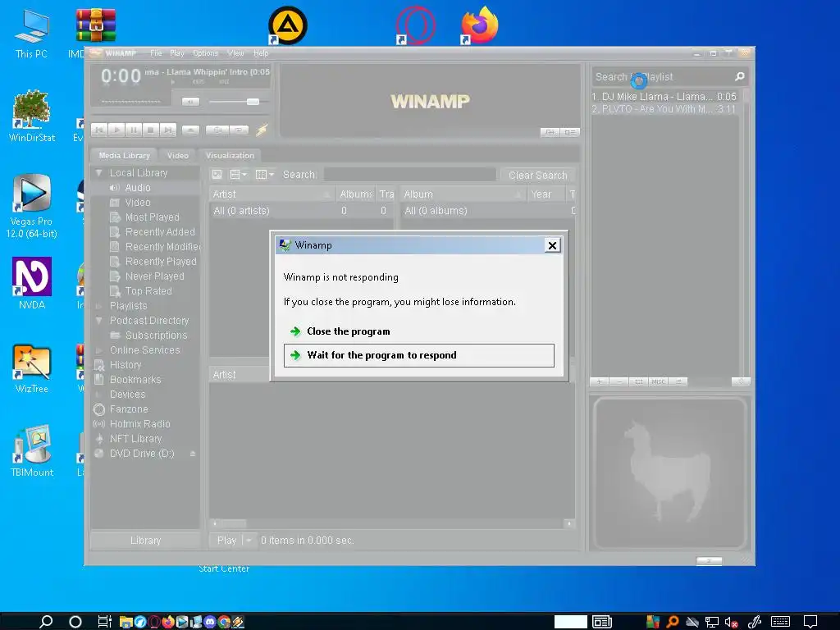This screenshot has height=630, width=840.
Task: Click the media library Search field
Action: 410,175
